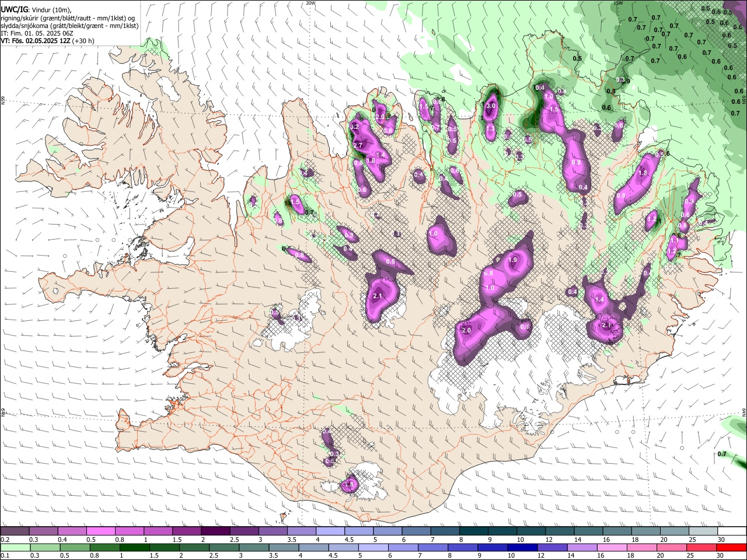Click the '20W' longitude label

(310, 3)
